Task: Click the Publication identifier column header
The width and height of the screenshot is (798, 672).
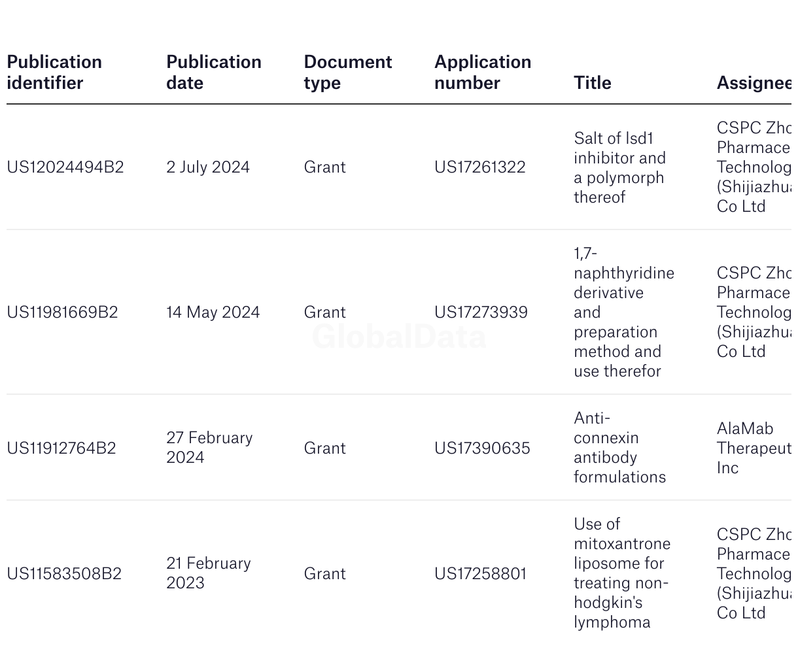Action: pos(54,73)
